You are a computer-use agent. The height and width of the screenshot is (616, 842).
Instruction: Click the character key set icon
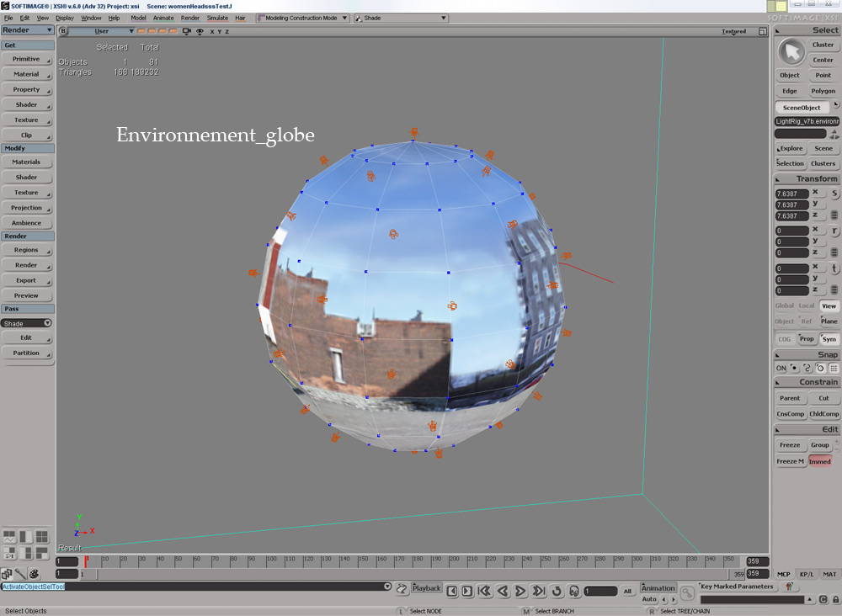point(789,587)
